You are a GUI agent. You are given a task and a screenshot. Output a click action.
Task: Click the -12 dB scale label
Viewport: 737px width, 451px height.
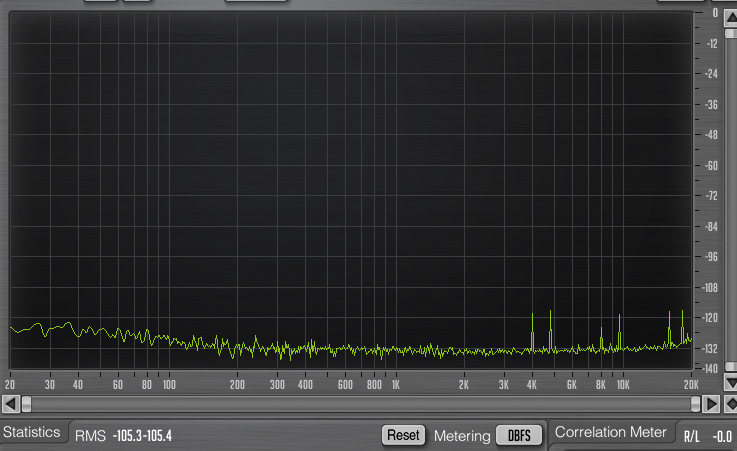(x=712, y=44)
